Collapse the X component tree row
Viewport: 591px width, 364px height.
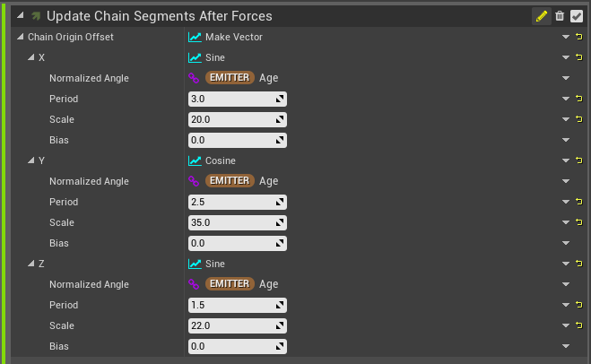coord(30,57)
